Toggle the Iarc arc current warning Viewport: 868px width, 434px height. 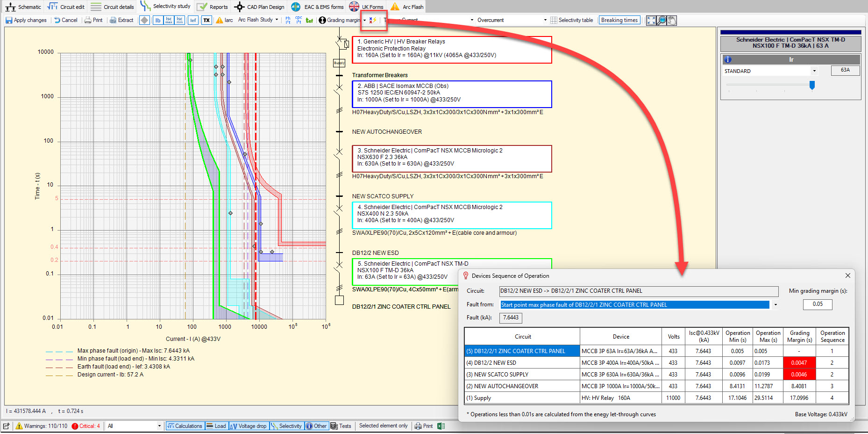click(x=224, y=20)
